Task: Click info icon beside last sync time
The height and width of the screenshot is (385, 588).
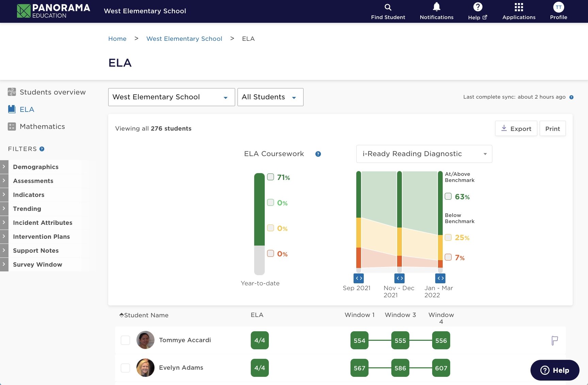Action: (x=571, y=97)
